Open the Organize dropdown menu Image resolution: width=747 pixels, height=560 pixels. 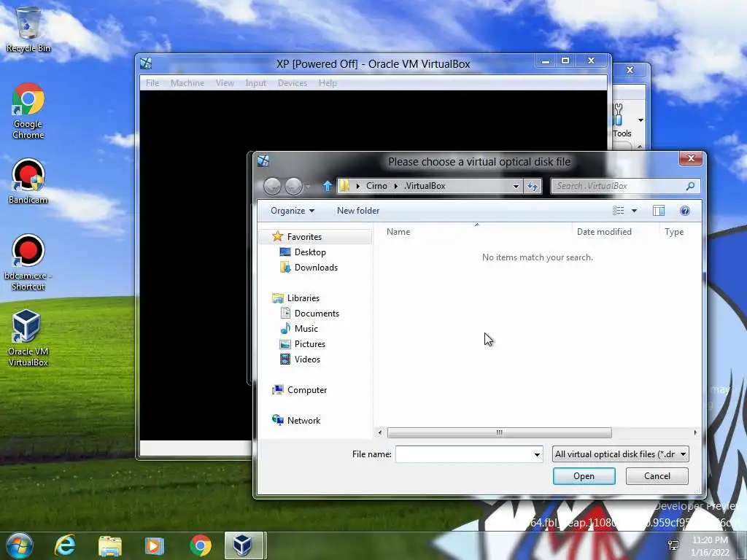292,211
